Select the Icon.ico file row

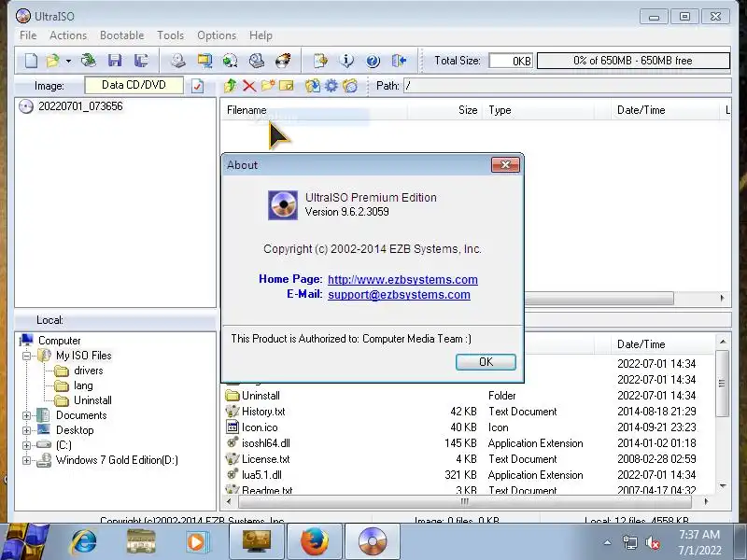point(470,427)
